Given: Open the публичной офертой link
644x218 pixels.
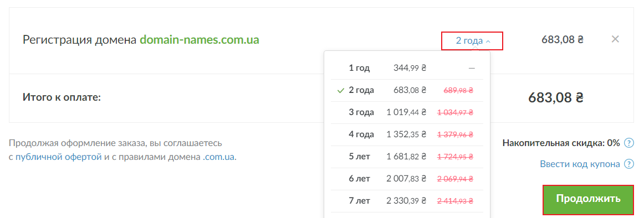Looking at the screenshot, I should click(59, 157).
